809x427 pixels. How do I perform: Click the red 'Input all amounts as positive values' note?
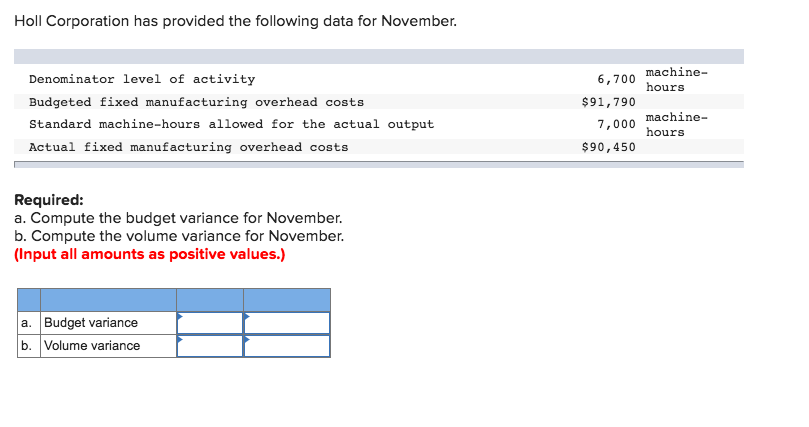(x=150, y=254)
